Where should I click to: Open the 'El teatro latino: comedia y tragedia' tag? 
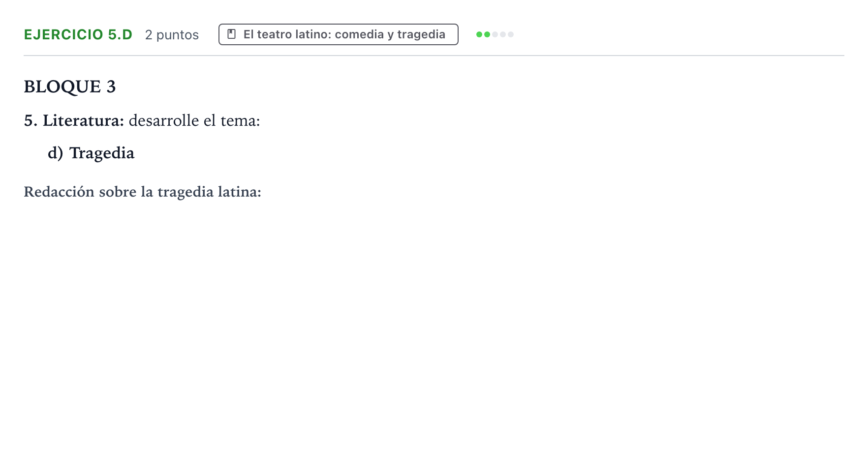pos(339,34)
